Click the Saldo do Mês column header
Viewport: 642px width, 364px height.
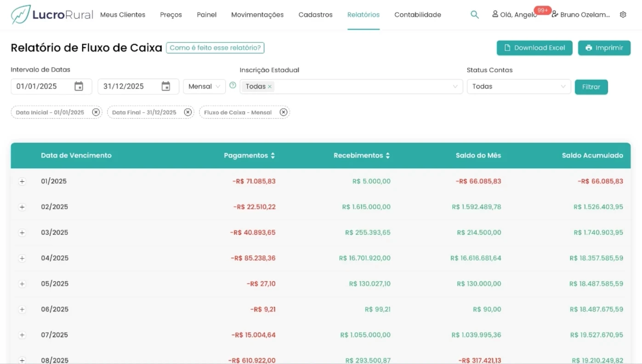coord(478,155)
